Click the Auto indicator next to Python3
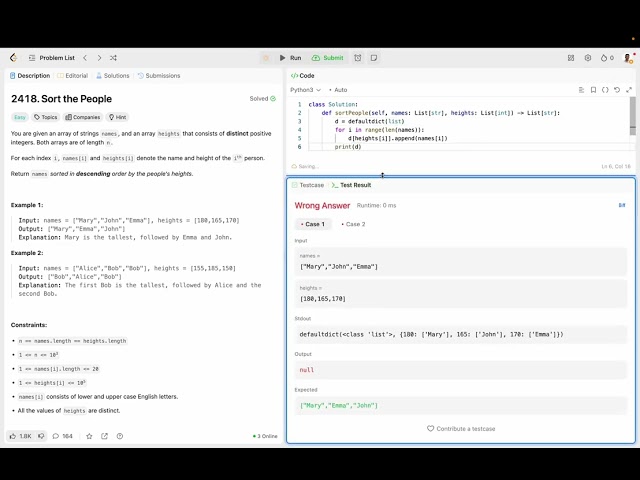Viewport: 640px width, 480px height. point(338,90)
